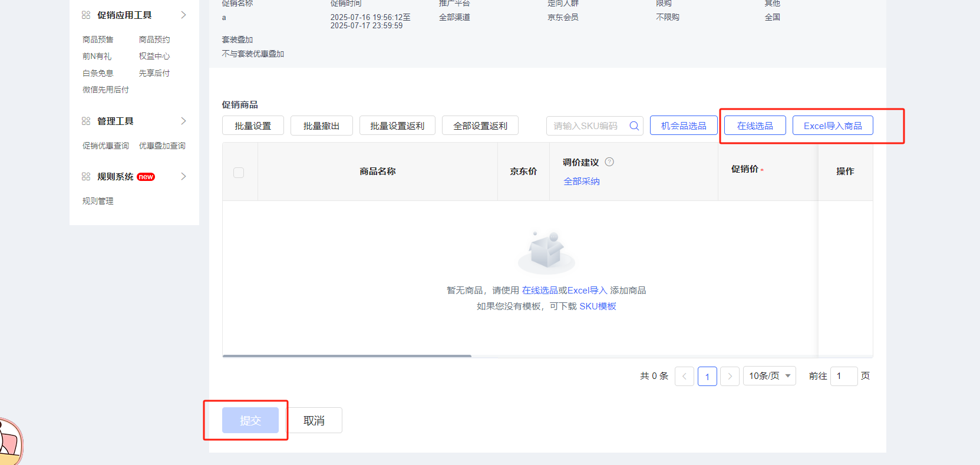Click the Excel导入商品 button
The image size is (980, 465).
[832, 126]
